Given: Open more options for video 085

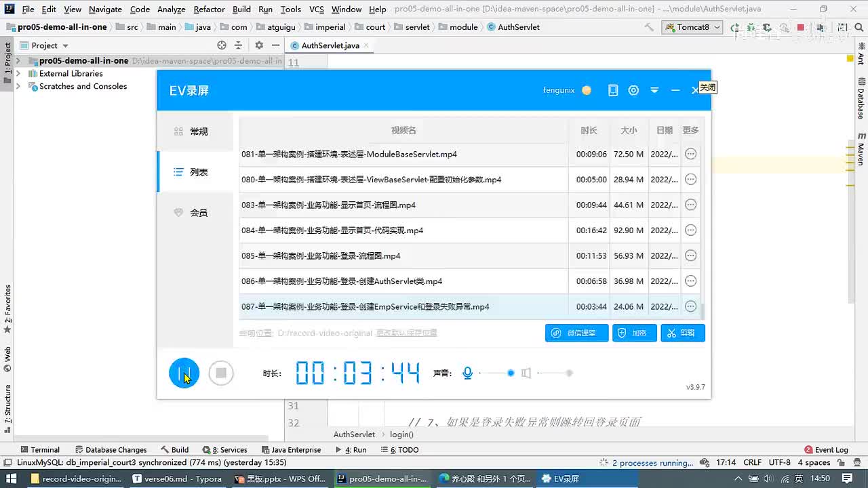Looking at the screenshot, I should click(690, 256).
